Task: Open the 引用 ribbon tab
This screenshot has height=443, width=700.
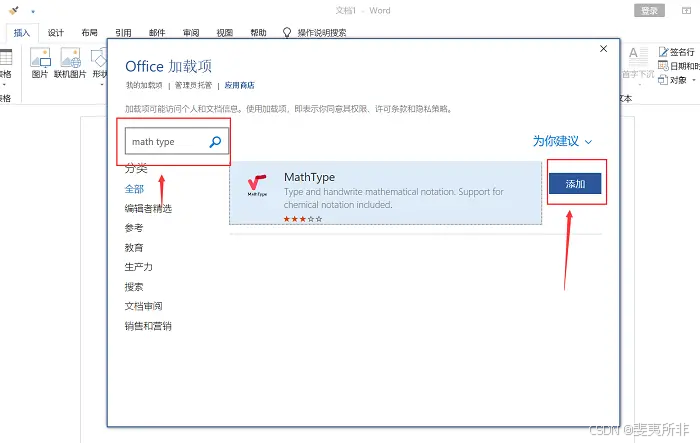Action: 123,33
